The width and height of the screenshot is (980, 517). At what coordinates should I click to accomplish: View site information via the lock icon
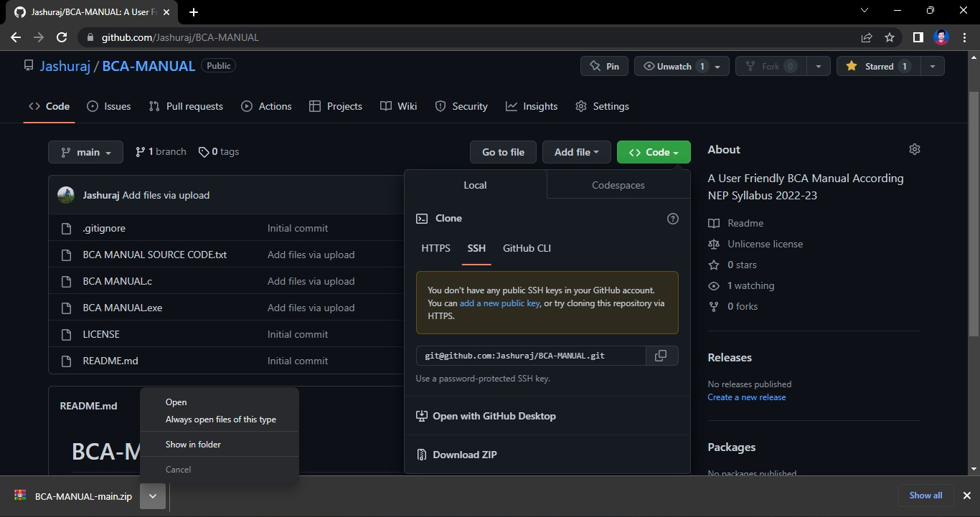pos(90,37)
